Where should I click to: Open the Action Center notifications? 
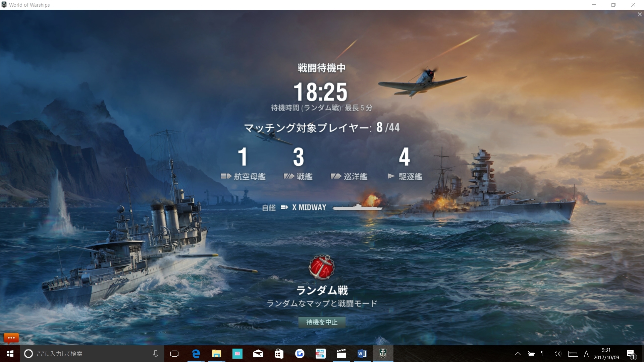[631, 354]
